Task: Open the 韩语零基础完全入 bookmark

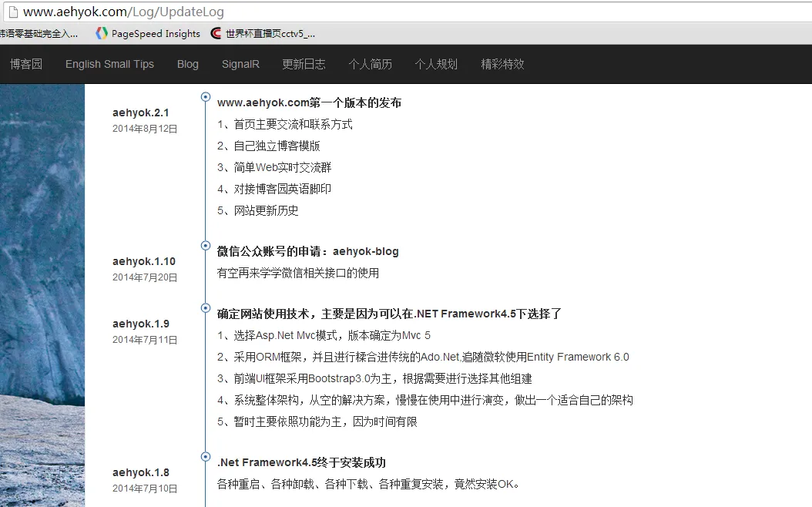Action: [39, 33]
